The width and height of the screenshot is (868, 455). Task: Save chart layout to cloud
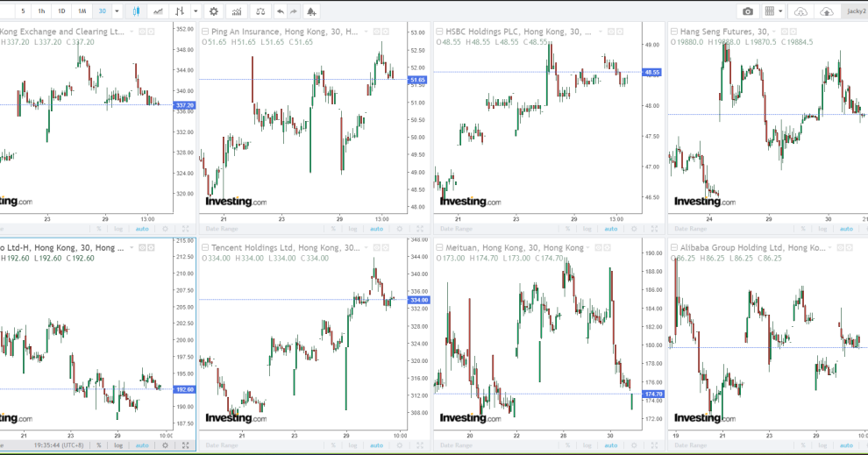(827, 11)
